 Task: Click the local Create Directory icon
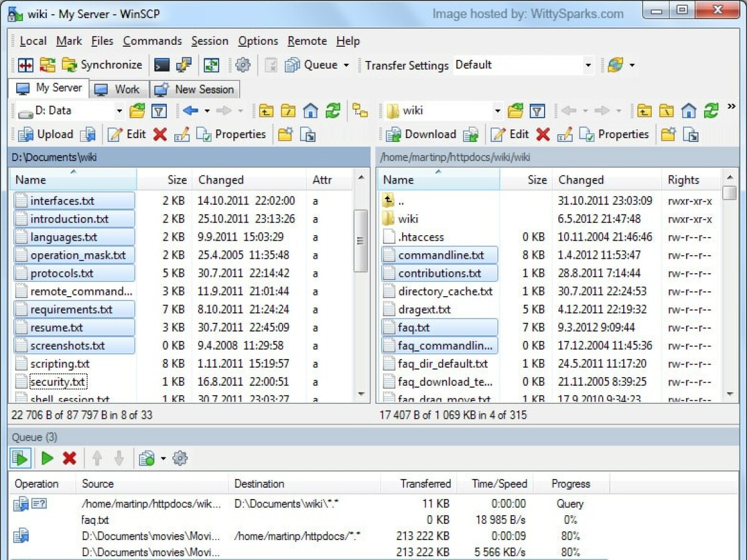(285, 134)
